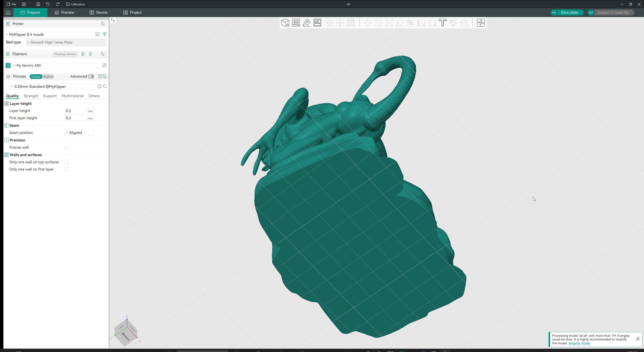
Task: Select the Rotate tool
Action: 379,23
